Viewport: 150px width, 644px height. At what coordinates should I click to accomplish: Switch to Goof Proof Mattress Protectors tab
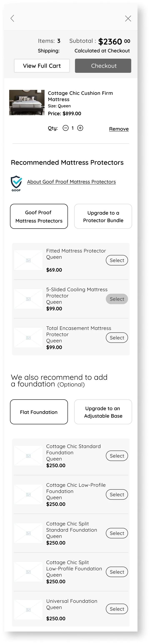point(39,216)
